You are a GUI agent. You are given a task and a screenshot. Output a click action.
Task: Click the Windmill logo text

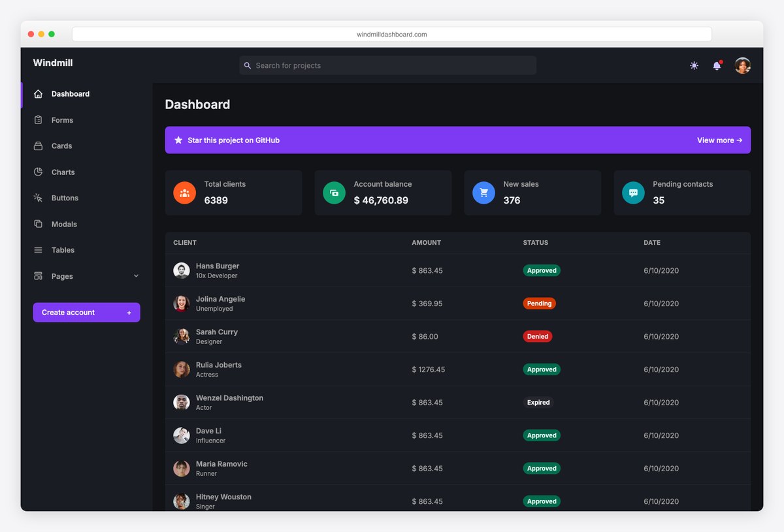(x=53, y=63)
